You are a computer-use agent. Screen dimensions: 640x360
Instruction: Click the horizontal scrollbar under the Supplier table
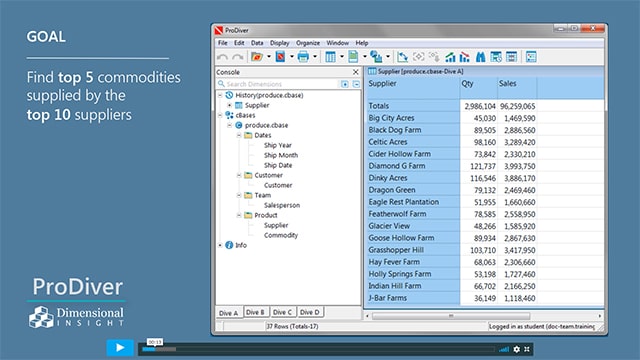pos(451,316)
